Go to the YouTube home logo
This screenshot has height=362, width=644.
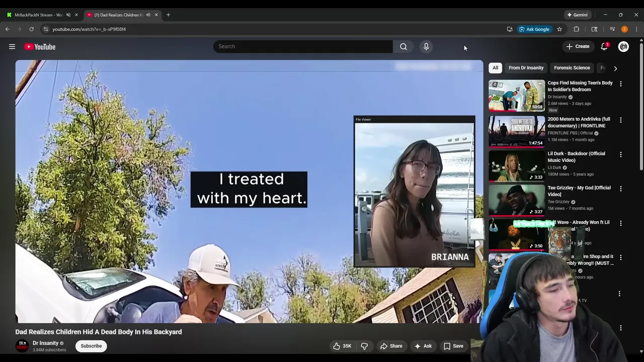pos(40,47)
